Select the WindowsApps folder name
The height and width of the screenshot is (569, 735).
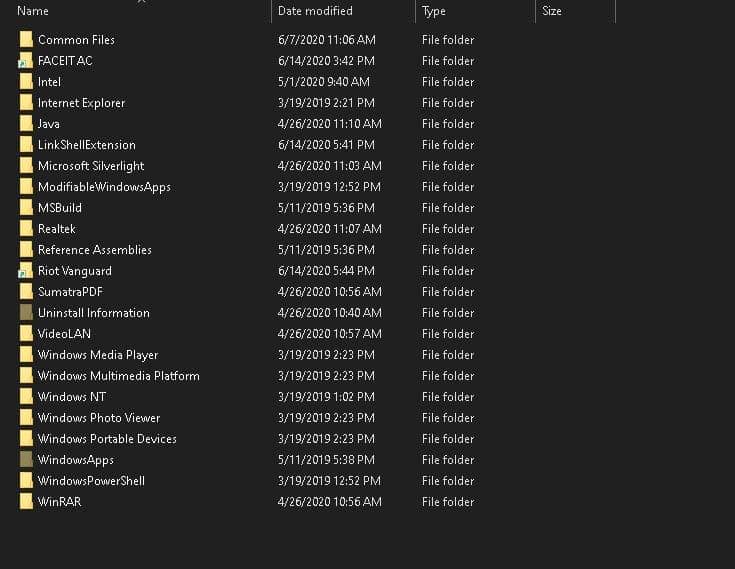(x=76, y=460)
